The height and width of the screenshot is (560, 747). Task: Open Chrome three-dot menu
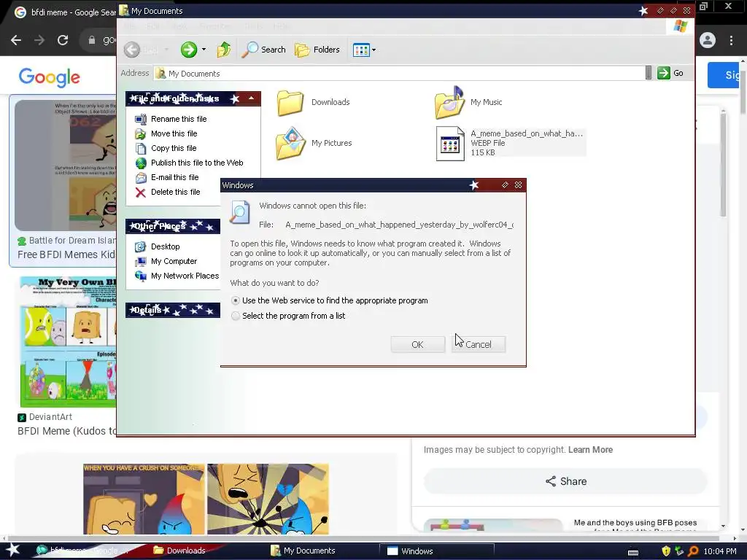731,40
